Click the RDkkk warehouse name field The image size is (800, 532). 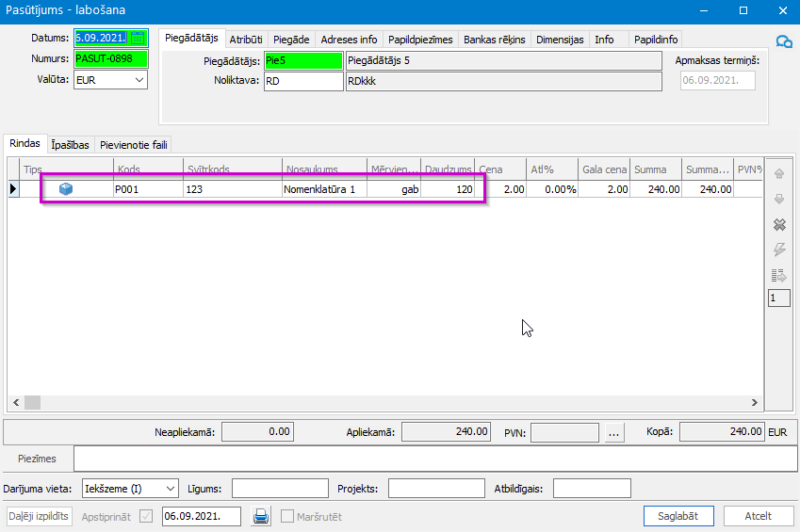[503, 81]
